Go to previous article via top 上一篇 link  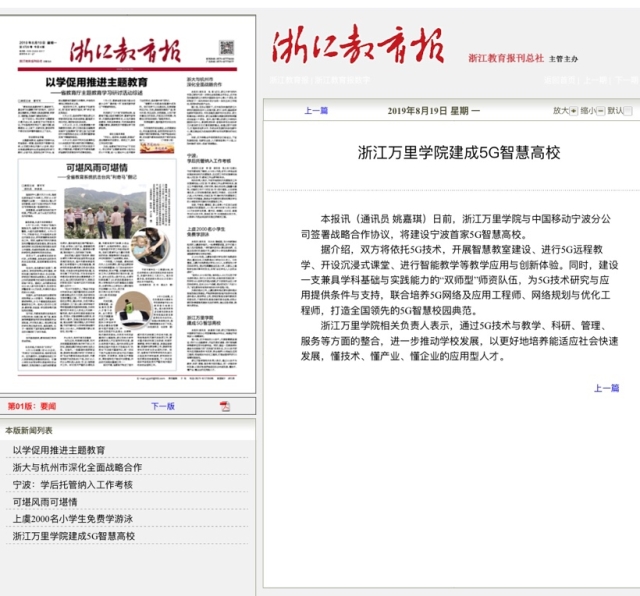(316, 111)
